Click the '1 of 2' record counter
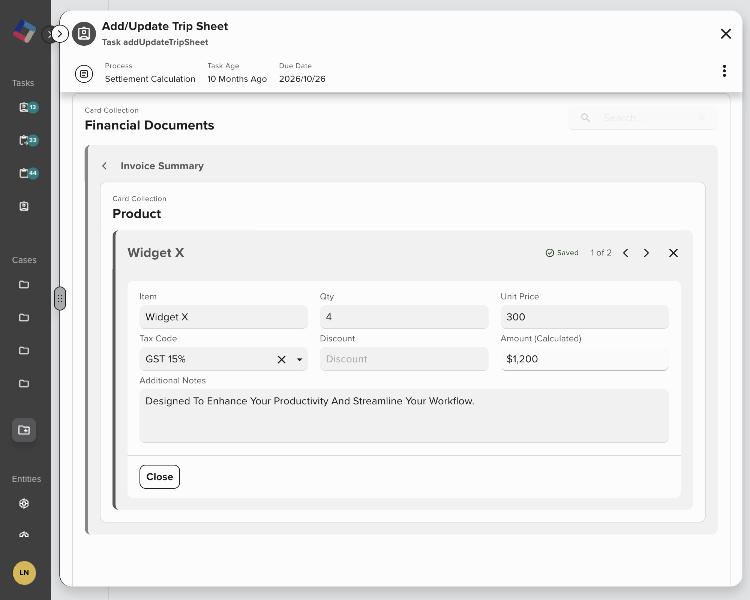 click(x=601, y=253)
